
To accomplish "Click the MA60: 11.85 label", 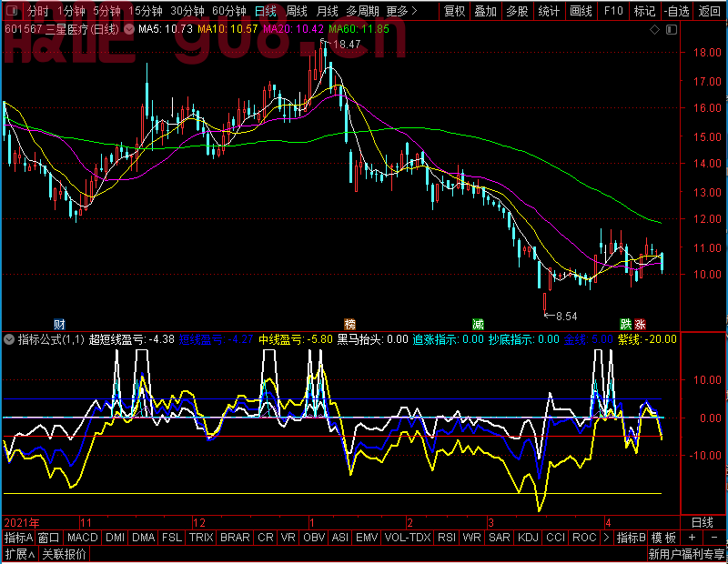I will pos(359,29).
